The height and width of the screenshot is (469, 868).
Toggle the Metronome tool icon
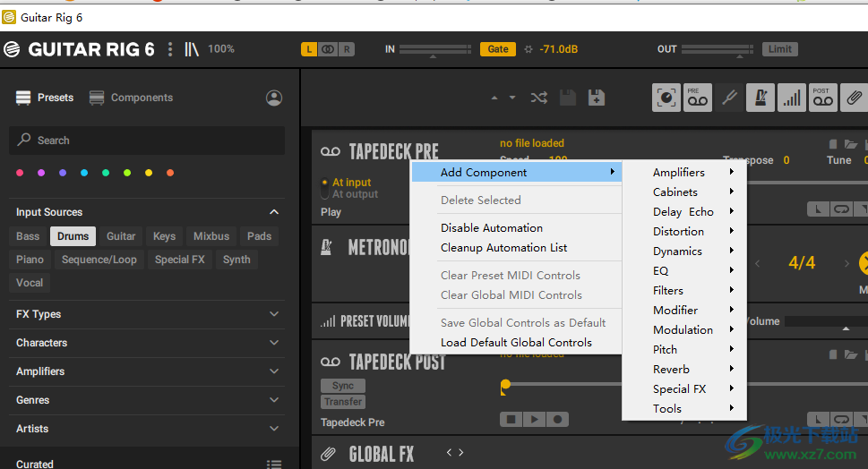point(761,98)
